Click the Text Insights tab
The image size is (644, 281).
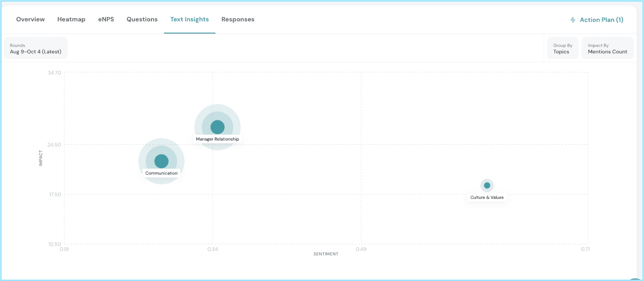189,19
